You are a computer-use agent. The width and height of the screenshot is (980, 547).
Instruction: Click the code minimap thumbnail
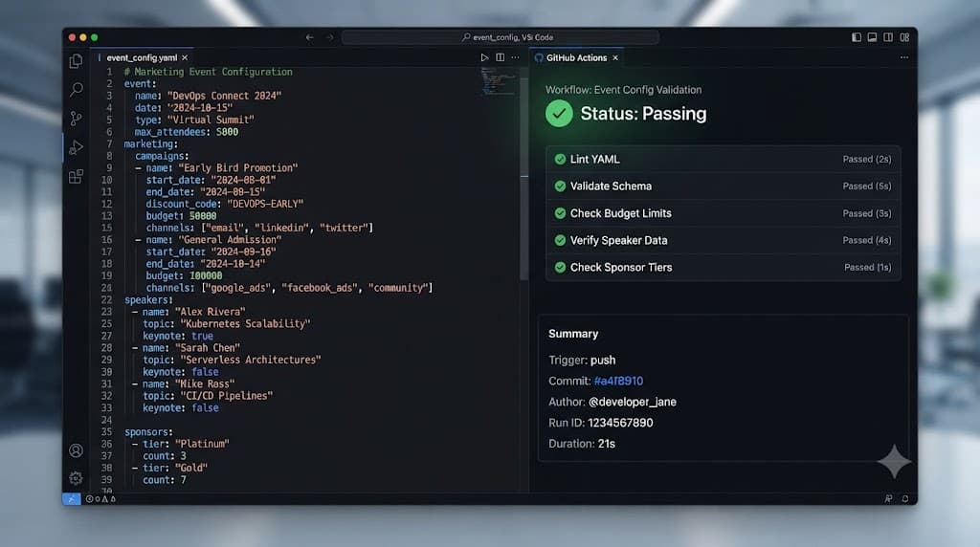point(498,81)
